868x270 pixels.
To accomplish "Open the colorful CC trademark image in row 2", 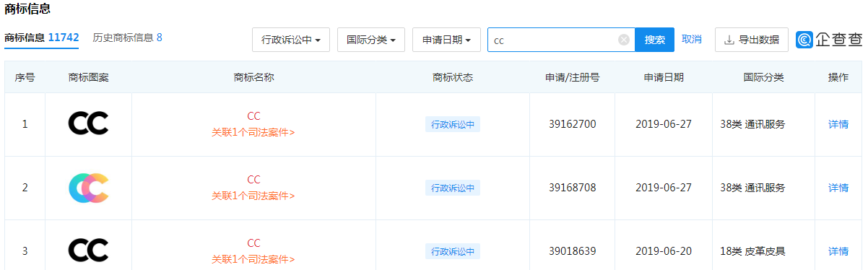I will 88,188.
